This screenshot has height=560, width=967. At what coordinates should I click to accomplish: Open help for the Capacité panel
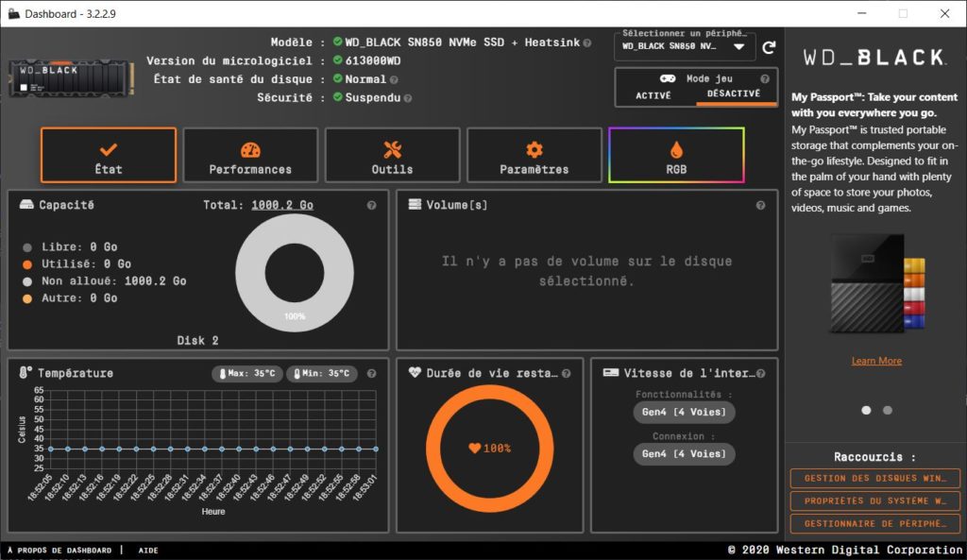pyautogui.click(x=371, y=205)
